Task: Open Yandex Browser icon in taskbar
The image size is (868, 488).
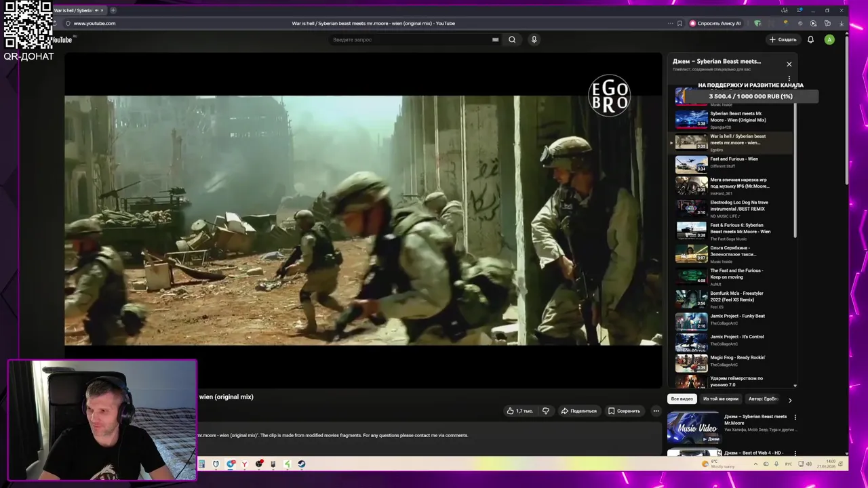Action: (244, 464)
